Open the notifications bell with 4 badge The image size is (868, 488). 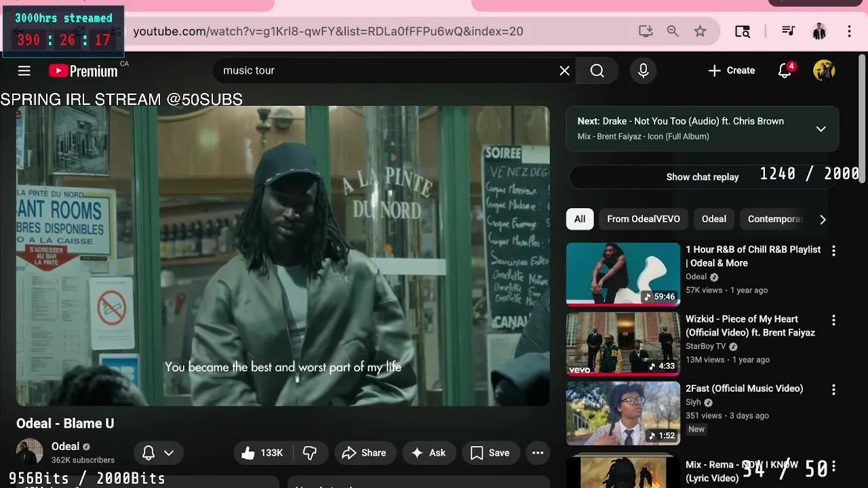tap(785, 70)
